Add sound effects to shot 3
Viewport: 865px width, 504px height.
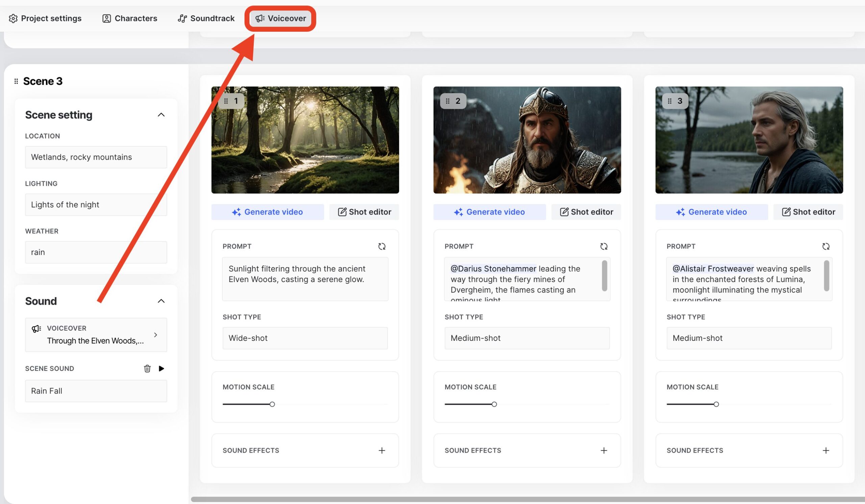tap(826, 451)
